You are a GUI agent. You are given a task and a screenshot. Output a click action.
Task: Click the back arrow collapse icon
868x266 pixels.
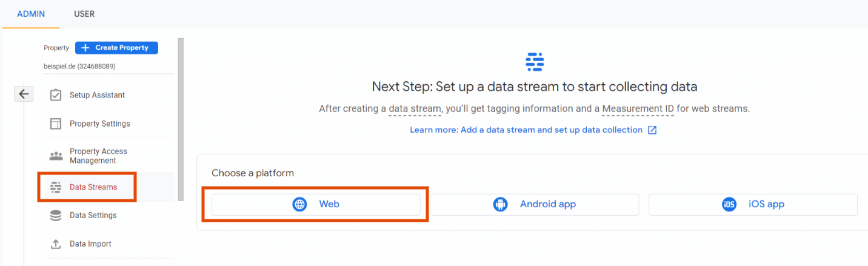[24, 94]
